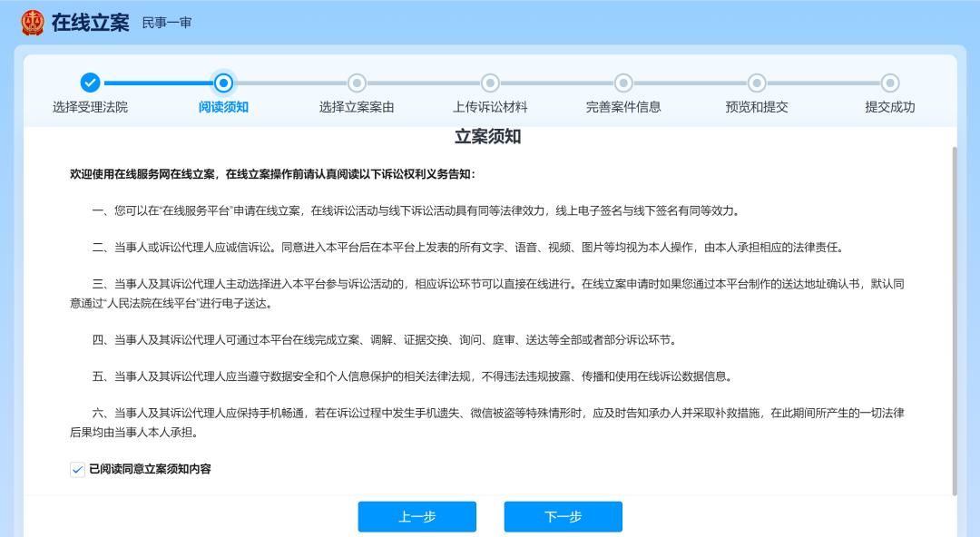Click the notice panel vertical scrollbar
Screen dimensions: 980x537
coord(953,317)
